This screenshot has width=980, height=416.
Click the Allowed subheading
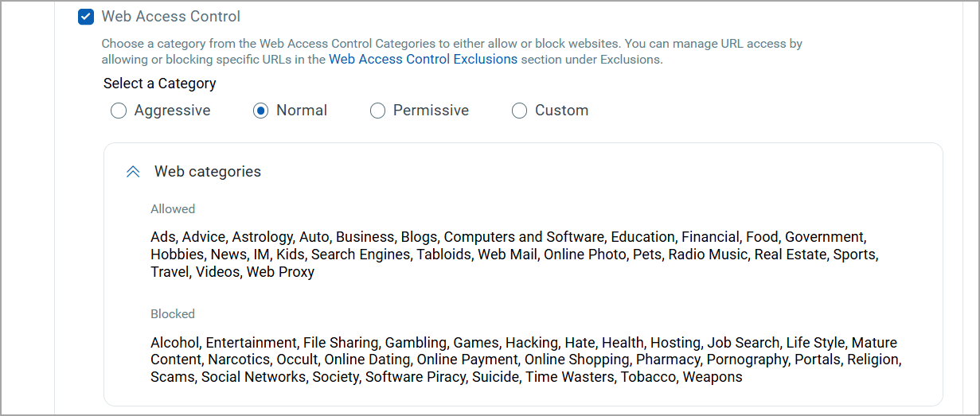[173, 209]
